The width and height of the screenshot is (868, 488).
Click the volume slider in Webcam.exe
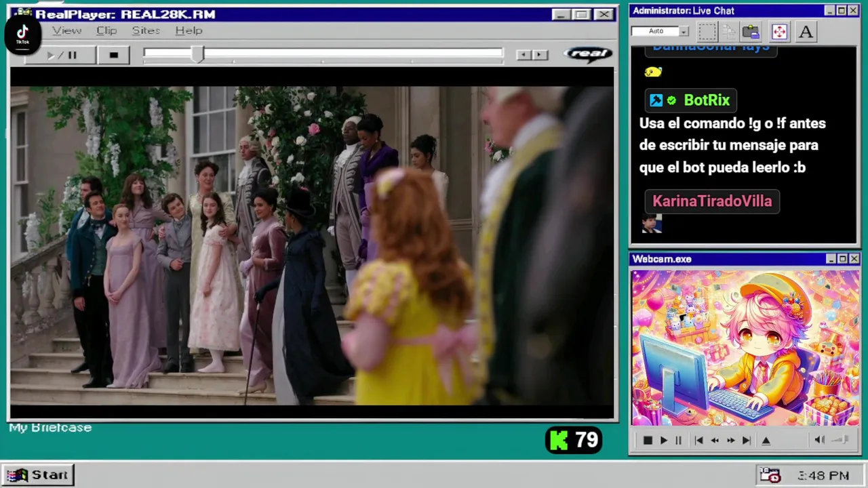(840, 440)
